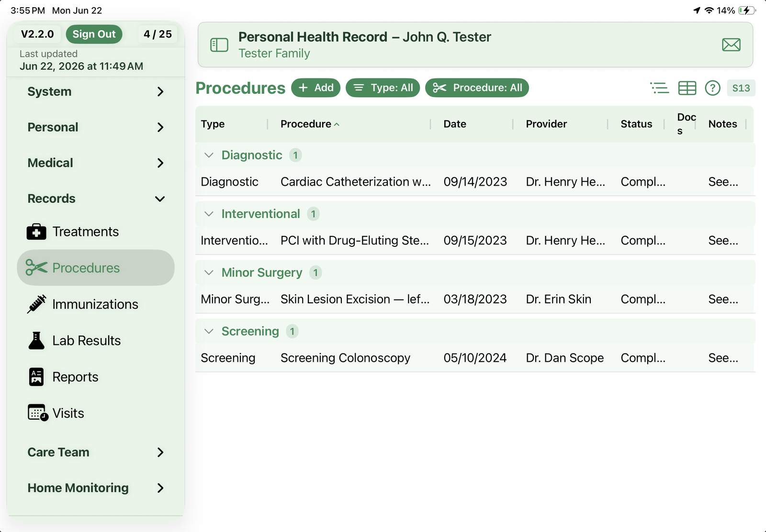Select Procedures in the sidebar
This screenshot has height=532, width=766.
(96, 268)
